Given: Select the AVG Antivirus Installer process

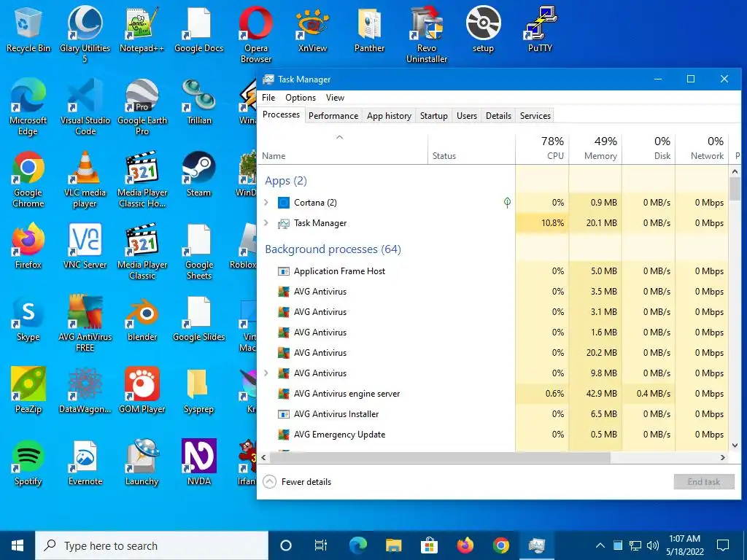Looking at the screenshot, I should coord(493,414).
